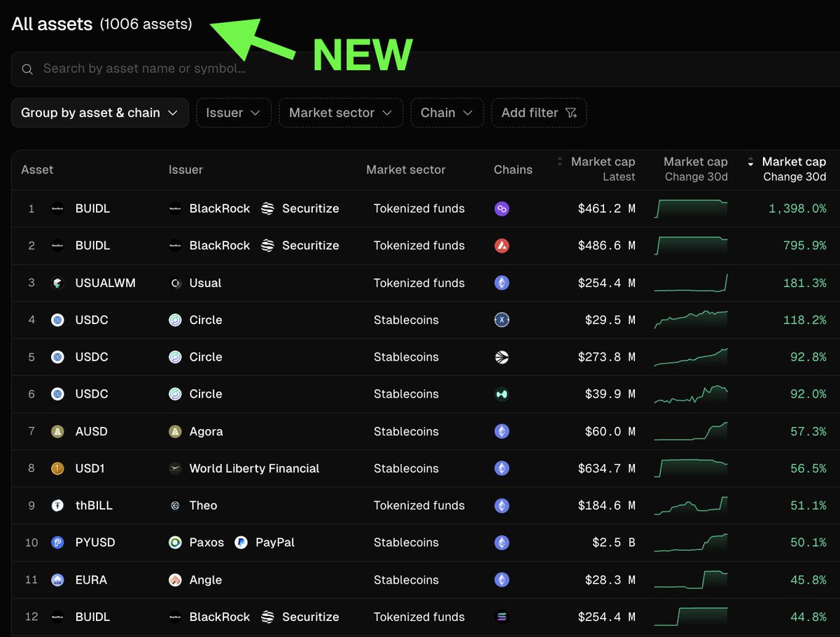Sort by the Asset column header
This screenshot has width=840, height=637.
pos(37,169)
